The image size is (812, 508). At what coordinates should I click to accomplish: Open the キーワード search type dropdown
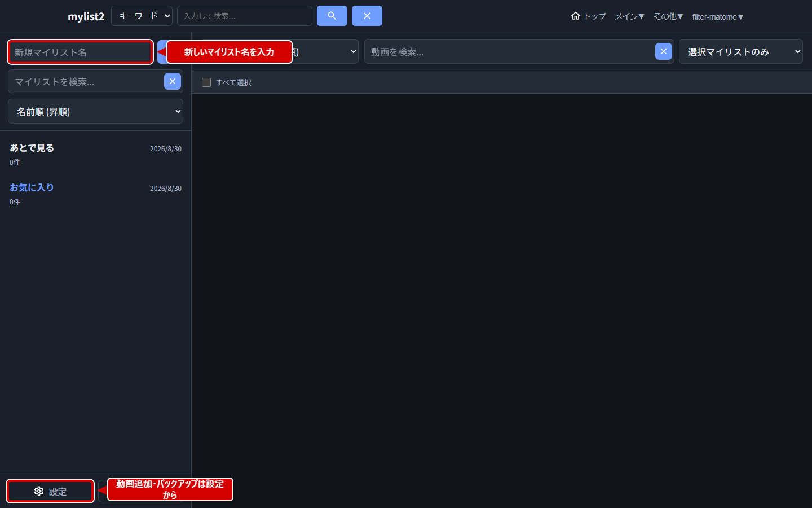point(142,16)
